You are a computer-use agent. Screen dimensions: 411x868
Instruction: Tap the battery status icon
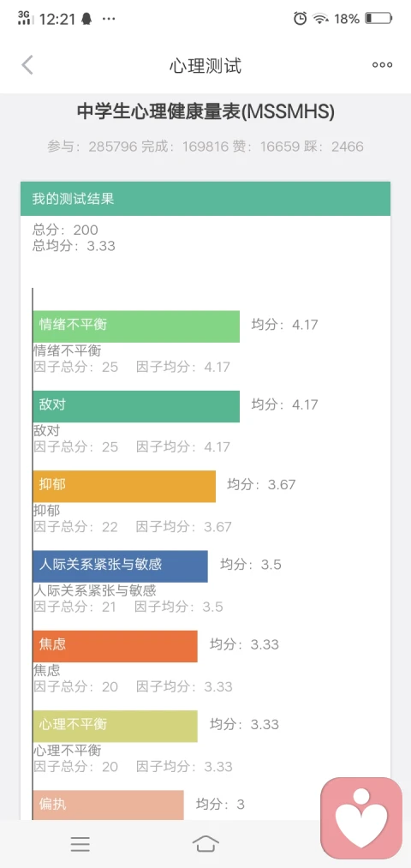(x=378, y=19)
